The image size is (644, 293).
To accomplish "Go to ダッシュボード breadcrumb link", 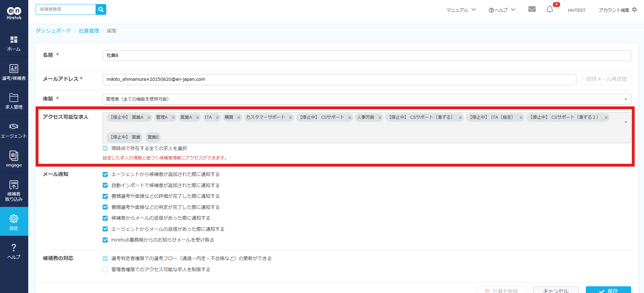I will [x=53, y=31].
